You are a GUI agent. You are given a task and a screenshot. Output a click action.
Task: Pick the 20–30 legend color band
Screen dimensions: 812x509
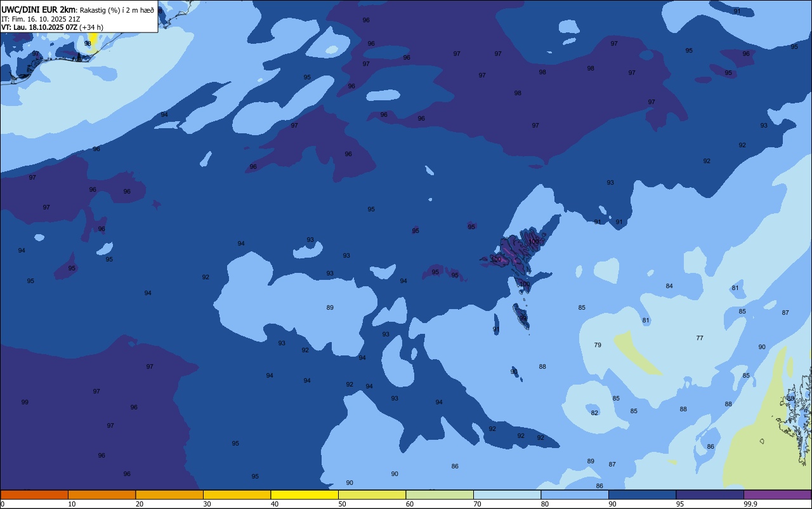tap(169, 494)
